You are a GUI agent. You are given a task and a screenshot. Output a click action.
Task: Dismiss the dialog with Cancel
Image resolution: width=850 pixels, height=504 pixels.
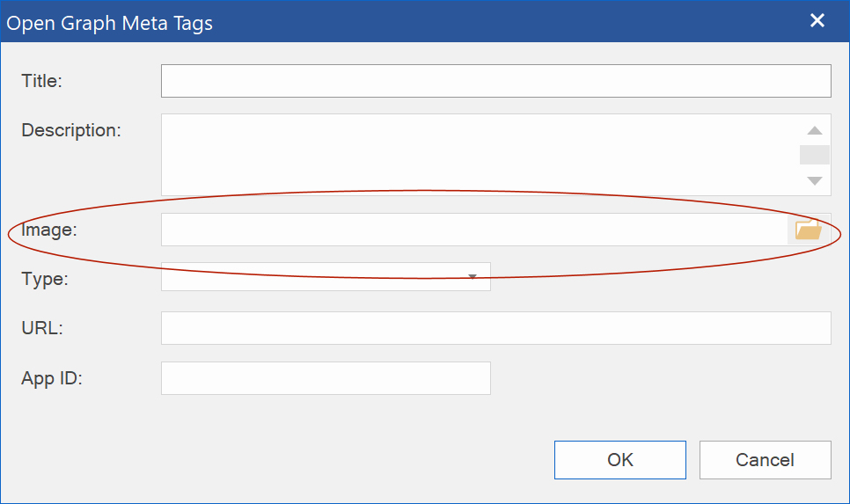(x=765, y=460)
